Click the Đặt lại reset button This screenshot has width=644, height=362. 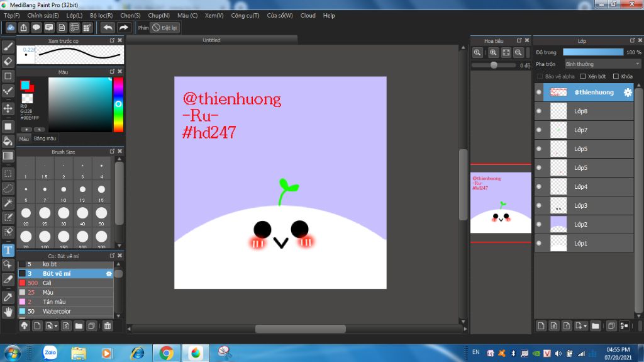pos(165,28)
